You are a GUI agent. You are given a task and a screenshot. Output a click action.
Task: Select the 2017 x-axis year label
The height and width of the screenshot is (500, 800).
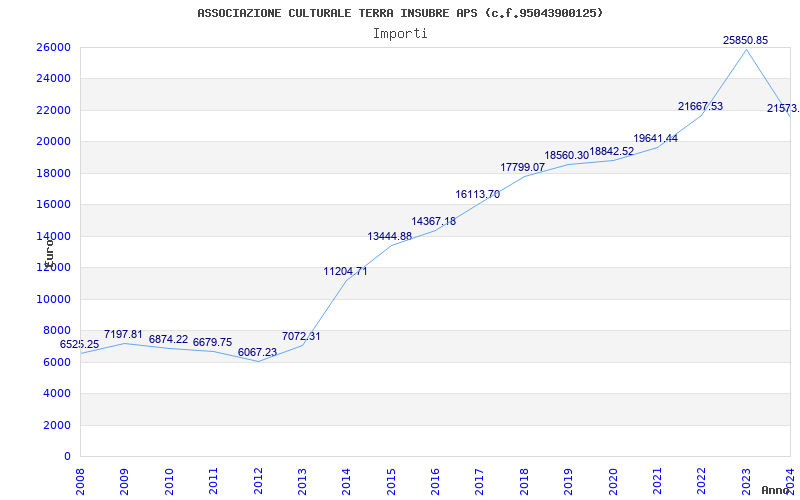pos(480,481)
